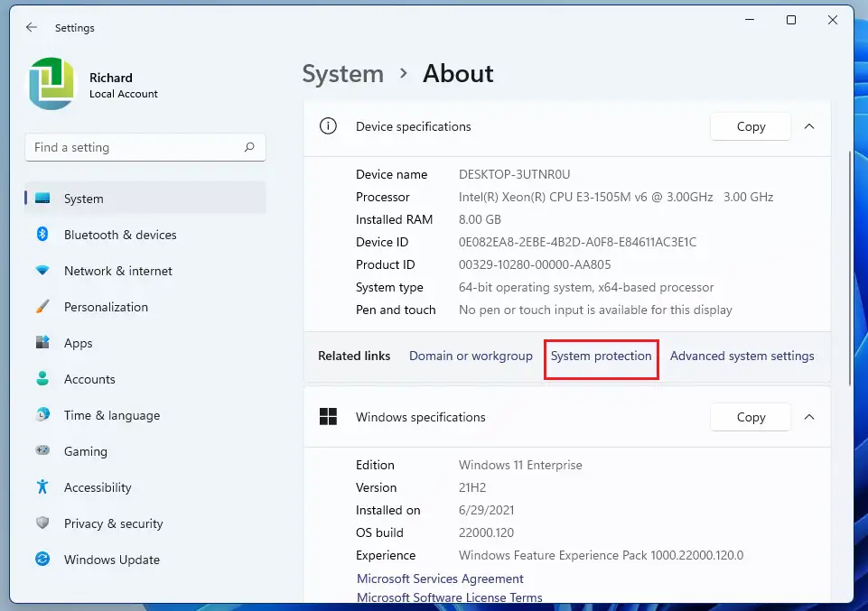Click the back arrow in Settings
Image resolution: width=868 pixels, height=611 pixels.
click(32, 27)
